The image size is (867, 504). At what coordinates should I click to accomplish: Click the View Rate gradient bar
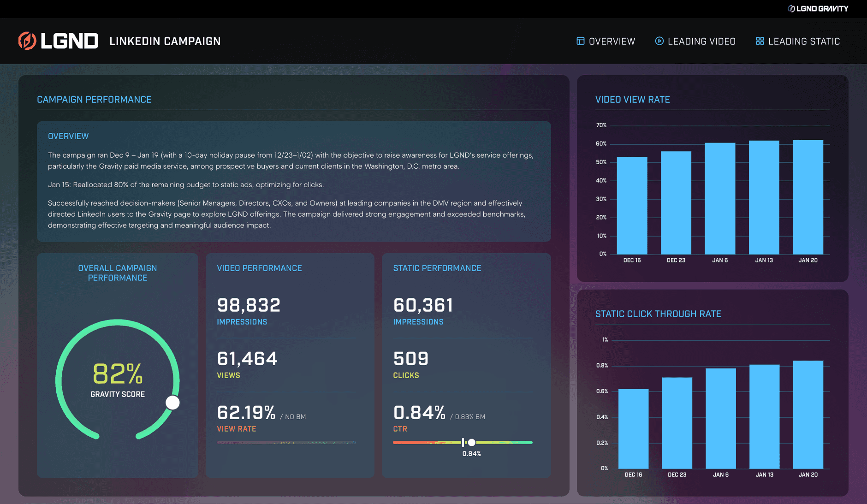[286, 443]
